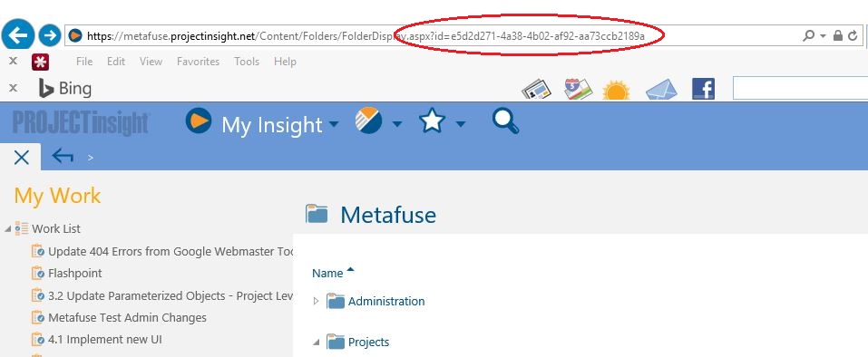Open the Help menu

point(285,62)
